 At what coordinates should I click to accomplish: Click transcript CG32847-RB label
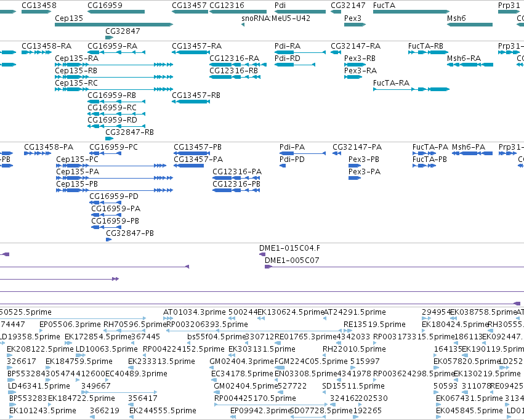(130, 132)
